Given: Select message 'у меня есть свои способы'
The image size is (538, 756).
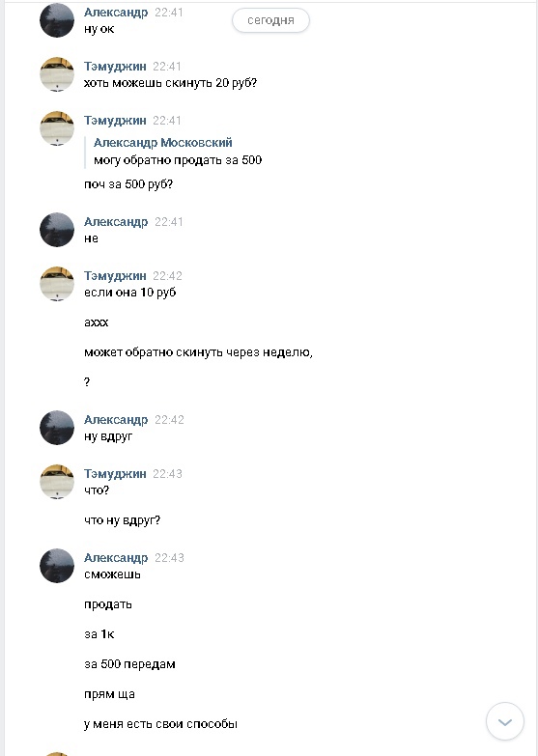Looking at the screenshot, I should [160, 724].
